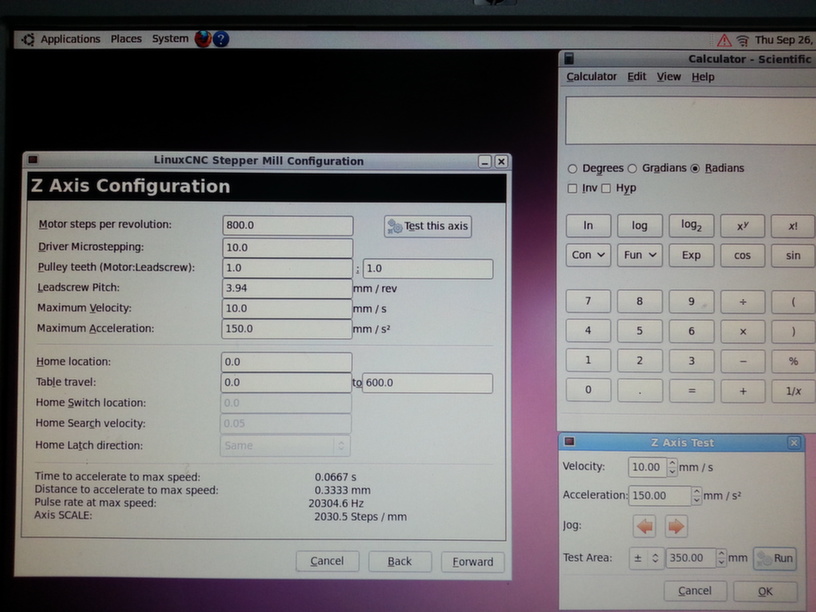Viewport: 816px width, 612px height.
Task: Click the Home location field
Action: point(287,362)
